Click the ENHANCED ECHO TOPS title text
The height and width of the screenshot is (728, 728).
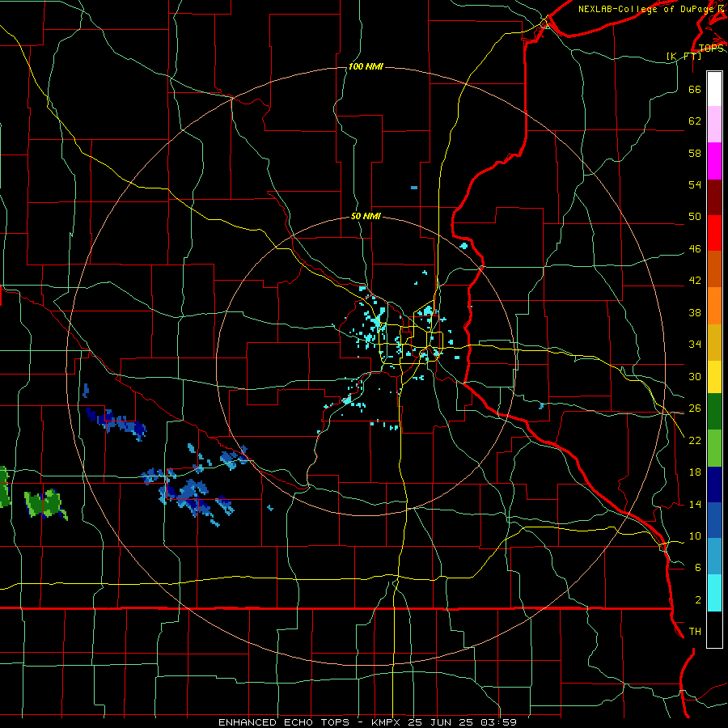(x=284, y=722)
